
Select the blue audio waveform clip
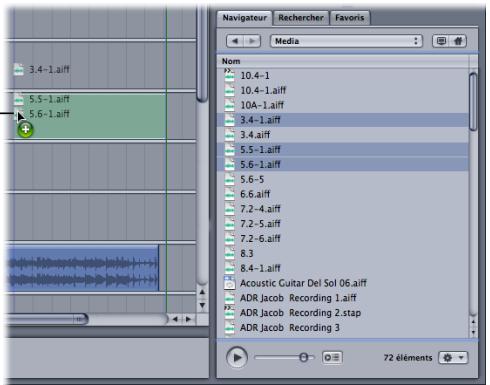[x=83, y=269]
